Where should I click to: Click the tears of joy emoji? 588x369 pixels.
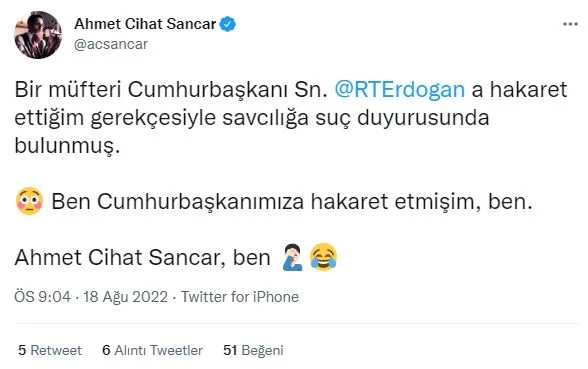click(323, 257)
